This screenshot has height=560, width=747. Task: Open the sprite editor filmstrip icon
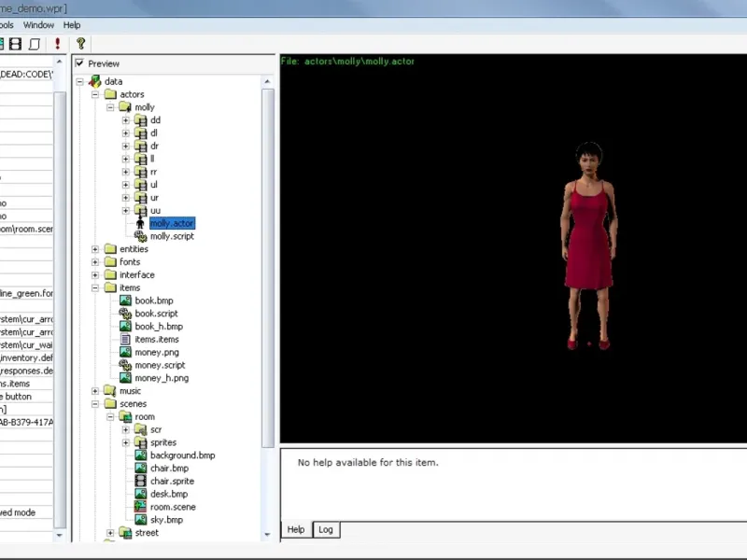[x=15, y=44]
